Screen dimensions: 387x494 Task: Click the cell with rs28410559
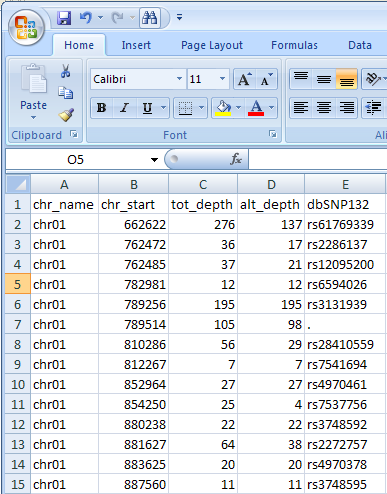[x=345, y=344]
